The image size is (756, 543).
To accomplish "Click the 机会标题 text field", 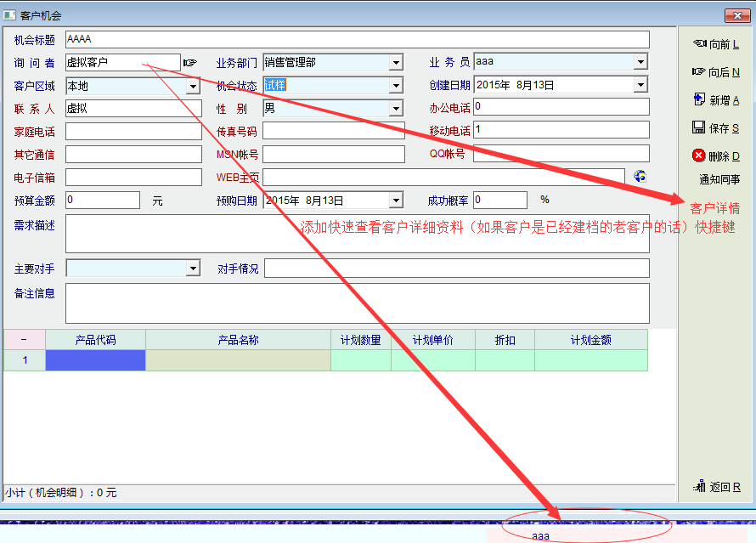I will 357,40.
